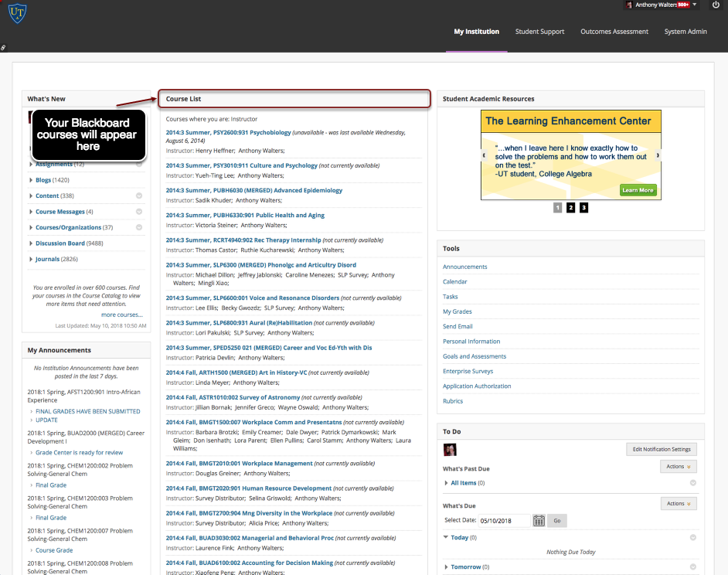The image size is (728, 575).
Task: Open the Tasks tool link
Action: (x=450, y=297)
